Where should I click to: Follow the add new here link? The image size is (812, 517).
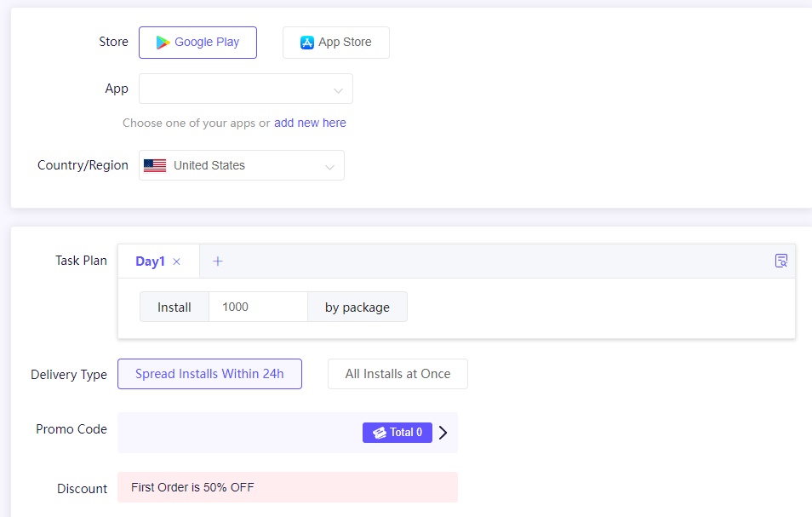[x=310, y=123]
